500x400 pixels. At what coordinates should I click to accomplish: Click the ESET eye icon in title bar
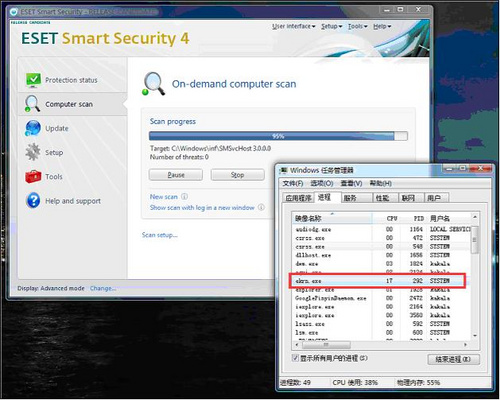(13, 12)
